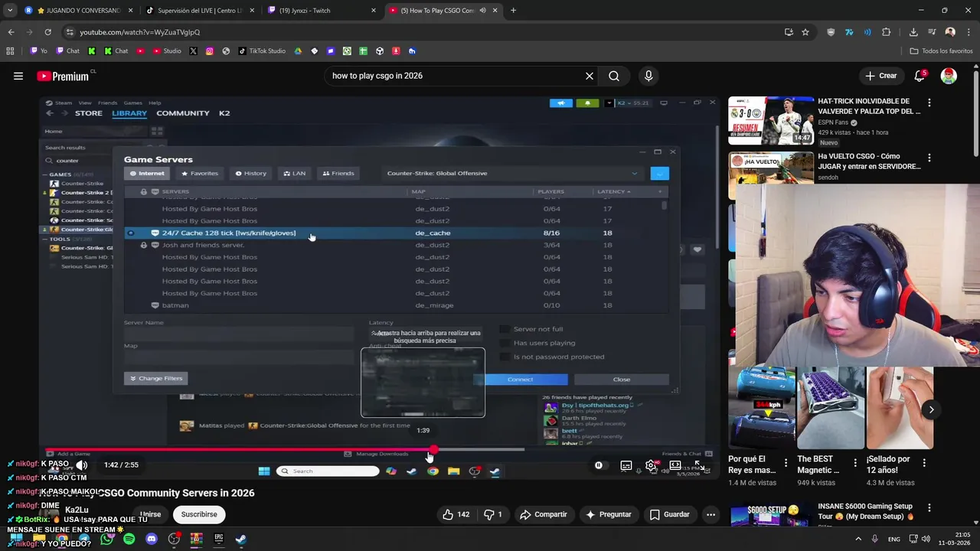Open options for ¡Sellado por 12 años! short
The width and height of the screenshot is (980, 551).
(924, 463)
